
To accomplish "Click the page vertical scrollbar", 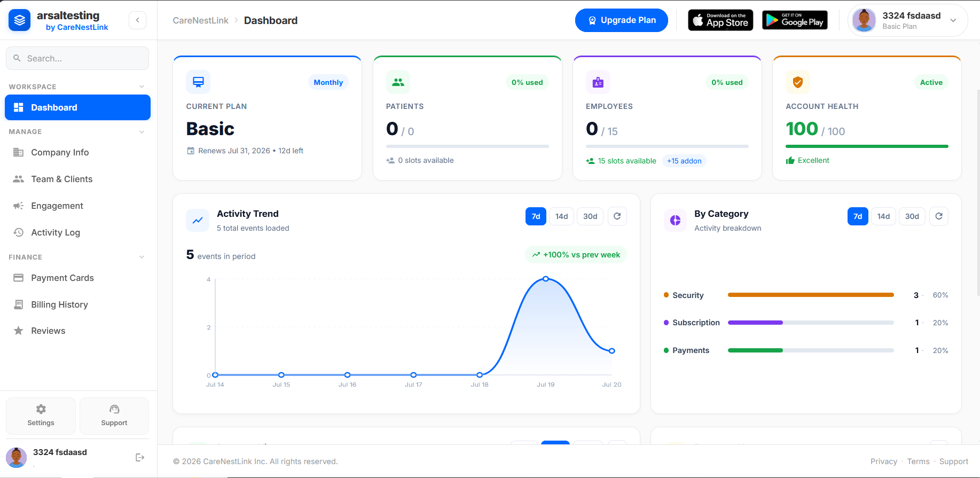I will 977,192.
